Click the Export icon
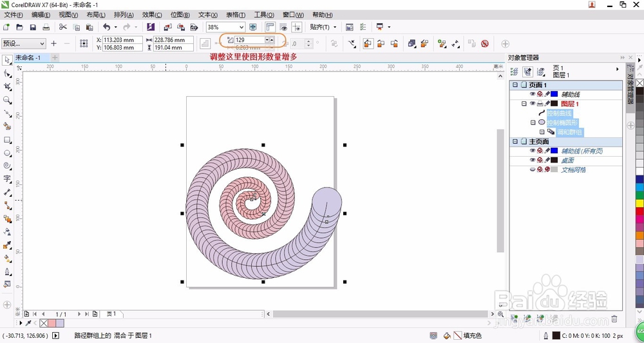The height and width of the screenshot is (343, 644). pos(181,27)
